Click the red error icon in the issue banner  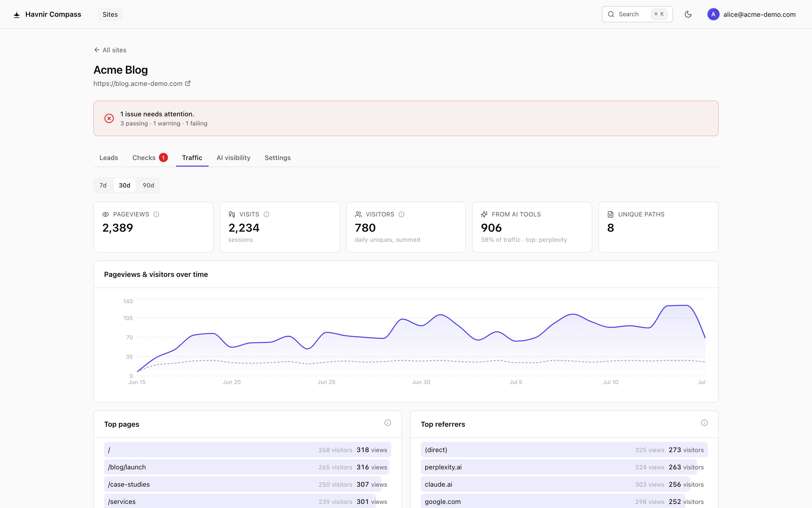(x=109, y=118)
